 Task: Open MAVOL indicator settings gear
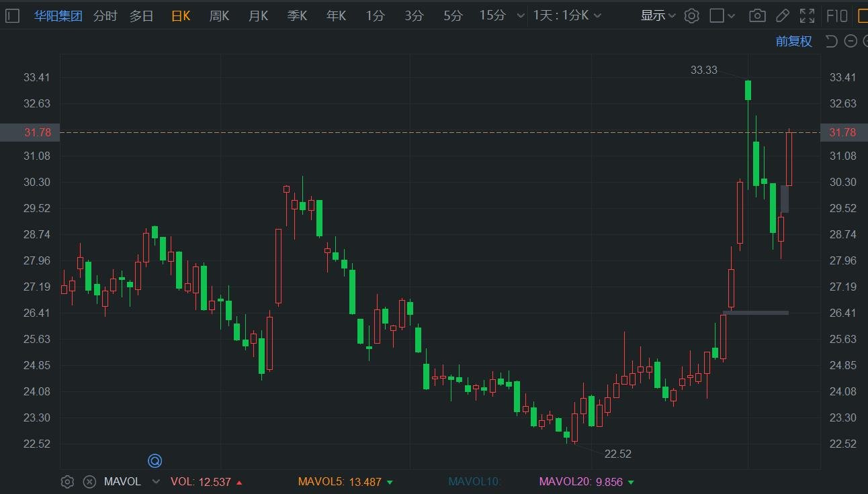(67, 482)
